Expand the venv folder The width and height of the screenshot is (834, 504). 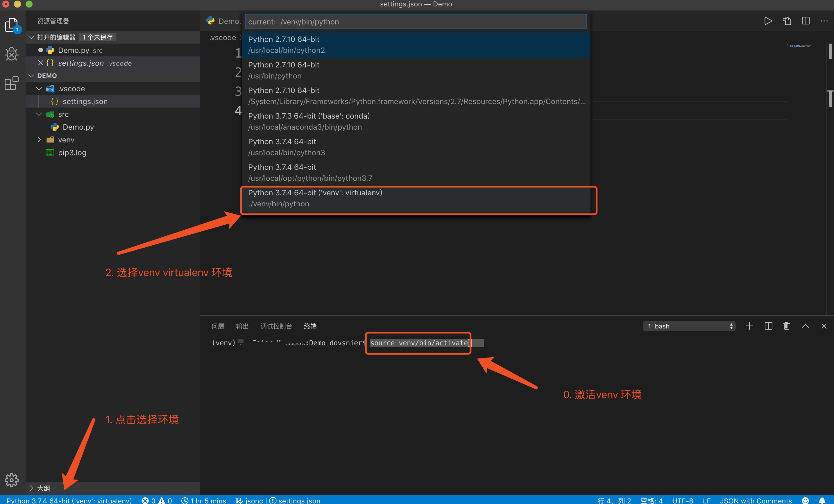tap(39, 140)
